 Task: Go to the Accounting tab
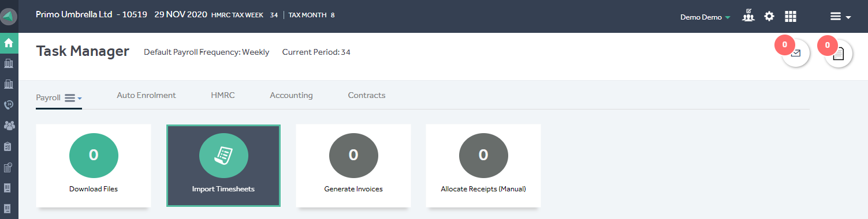coord(291,96)
